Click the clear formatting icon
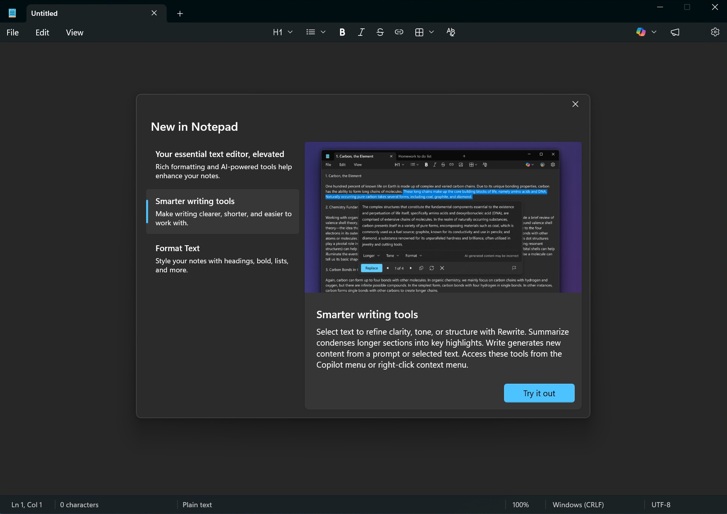Screen dimensions: 727x514 coord(451,32)
